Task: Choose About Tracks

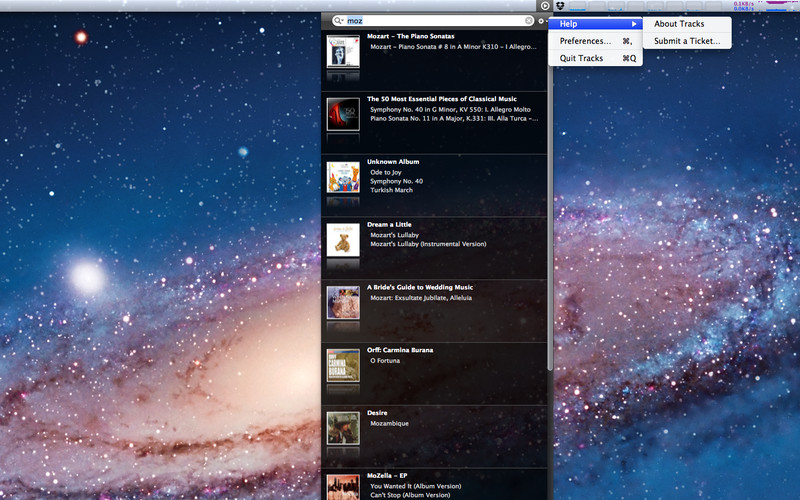Action: tap(679, 24)
